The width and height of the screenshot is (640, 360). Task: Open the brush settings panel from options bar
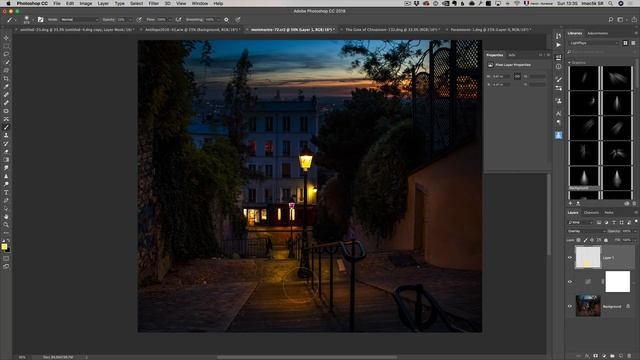click(x=40, y=19)
